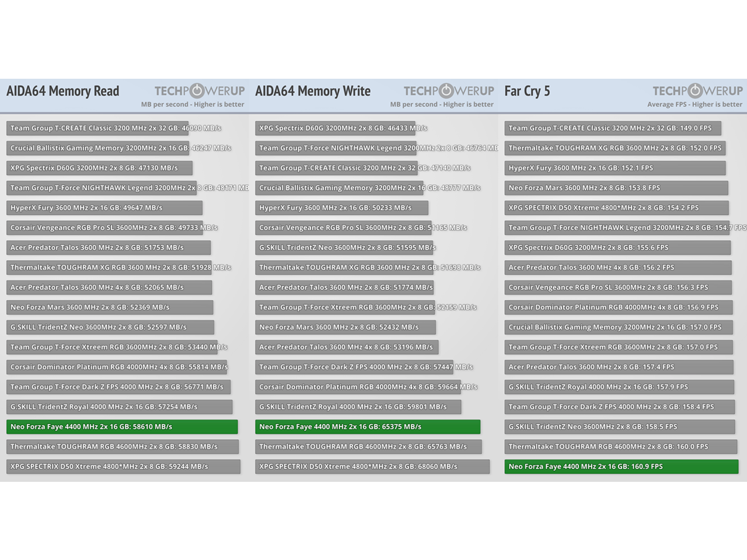The height and width of the screenshot is (560, 747).
Task: Click the T-Force Dark Z 57447 MB/s bar
Action: pos(354,367)
